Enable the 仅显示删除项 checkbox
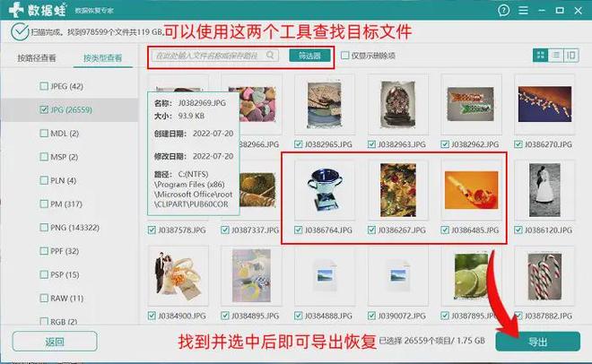The height and width of the screenshot is (364, 592). [344, 56]
